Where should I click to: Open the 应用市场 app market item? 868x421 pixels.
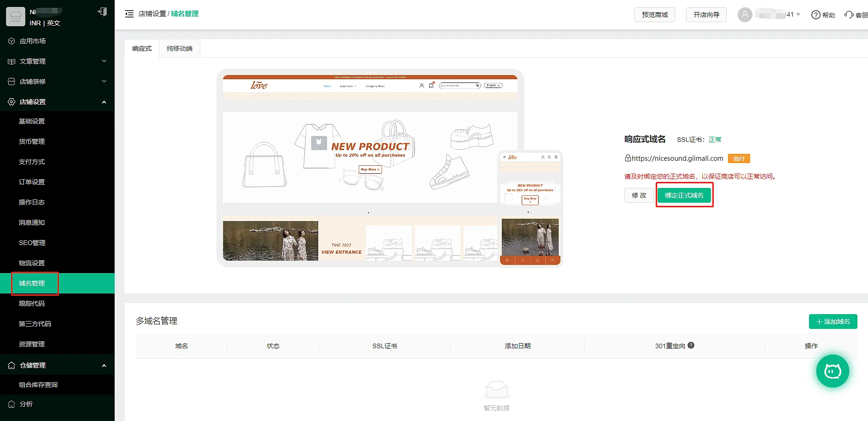(x=32, y=41)
